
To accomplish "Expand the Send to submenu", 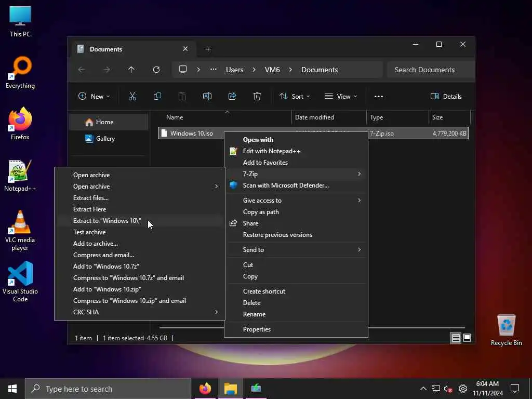I will (x=296, y=250).
